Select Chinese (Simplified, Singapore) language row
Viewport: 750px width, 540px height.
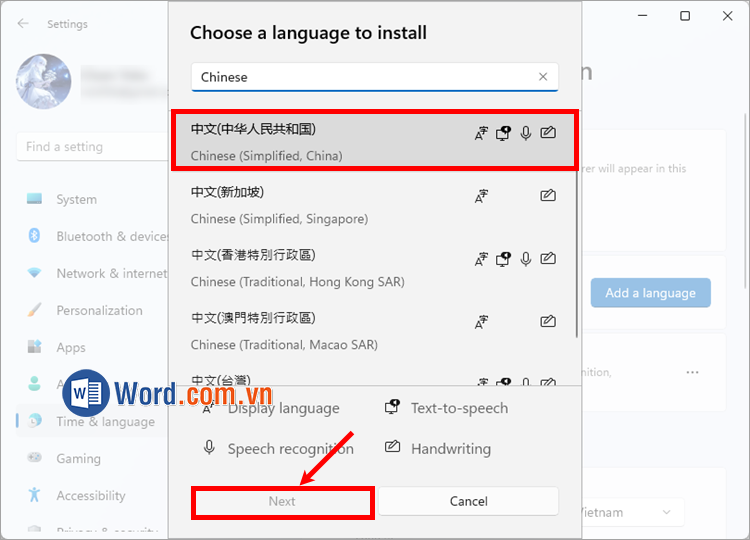pyautogui.click(x=375, y=205)
